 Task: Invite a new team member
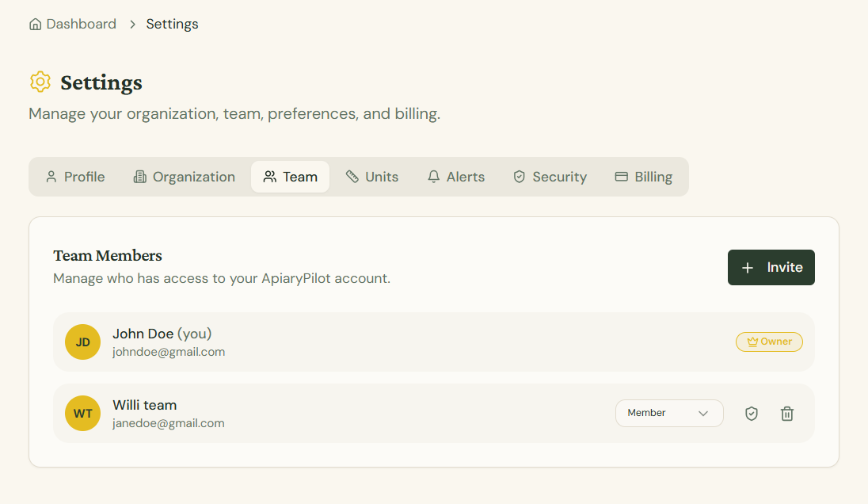click(x=771, y=268)
